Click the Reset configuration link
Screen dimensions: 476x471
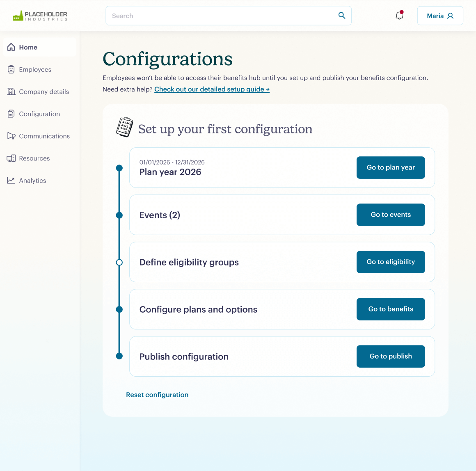157,395
